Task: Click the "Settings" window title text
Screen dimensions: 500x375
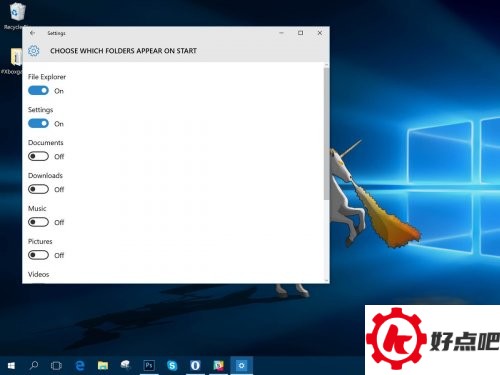Action: pyautogui.click(x=56, y=33)
